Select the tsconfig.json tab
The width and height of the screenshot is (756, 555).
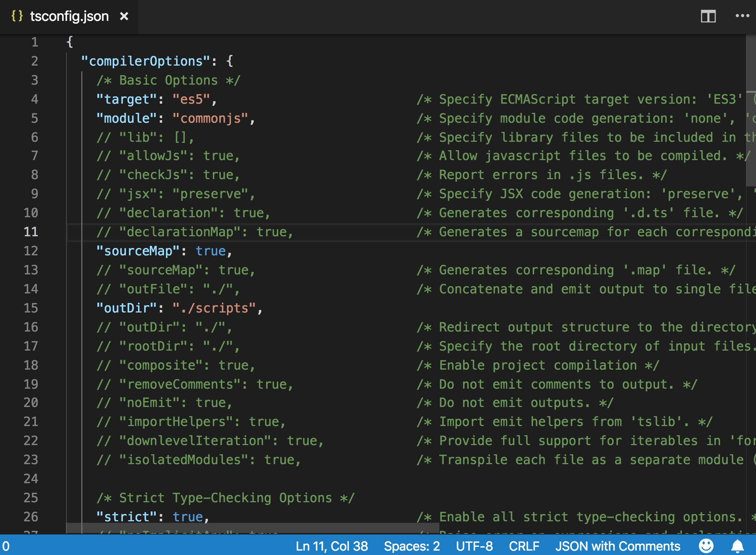click(69, 16)
